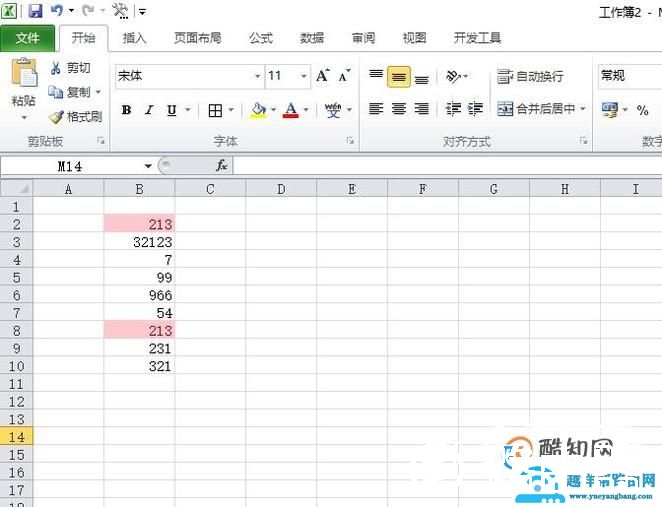The width and height of the screenshot is (662, 507).
Task: Open font group dialog launcher
Action: tap(350, 141)
